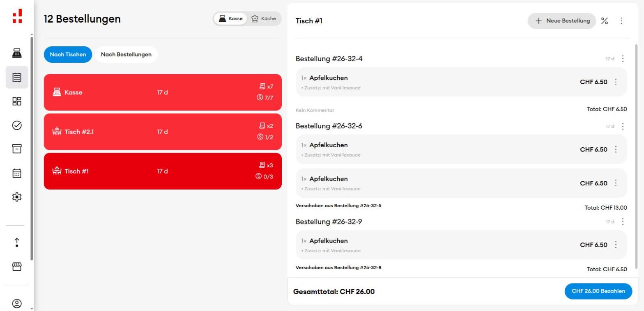Open the calendar icon in sidebar
This screenshot has width=644, height=311.
point(17,173)
